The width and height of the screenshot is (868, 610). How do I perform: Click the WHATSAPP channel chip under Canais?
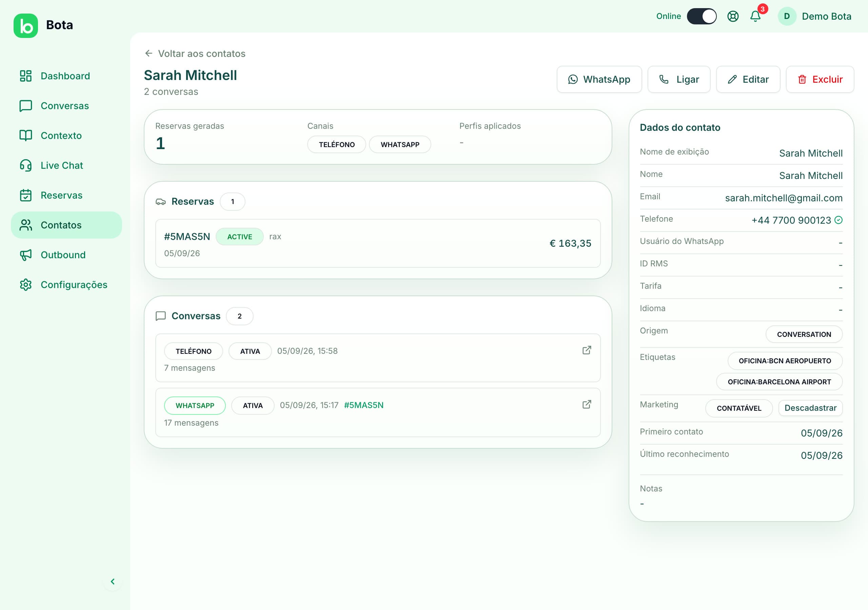click(x=400, y=145)
